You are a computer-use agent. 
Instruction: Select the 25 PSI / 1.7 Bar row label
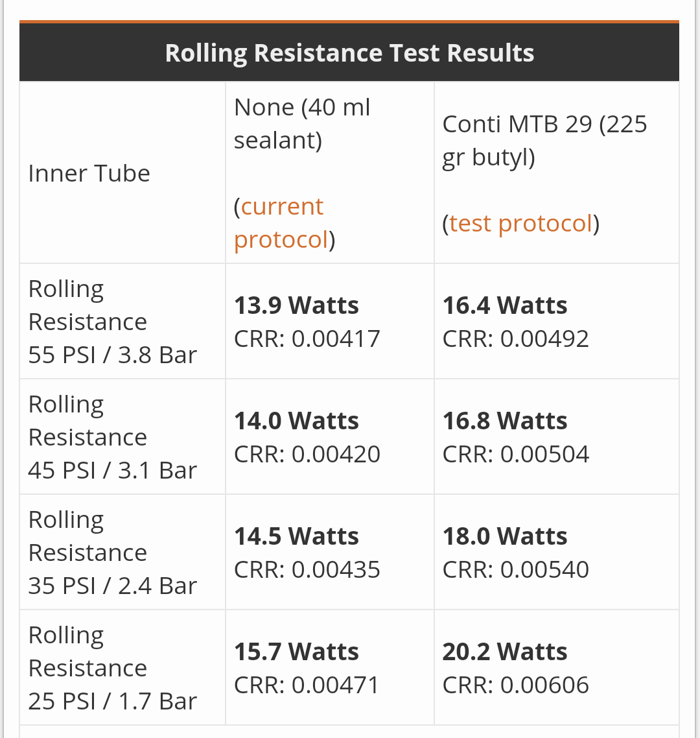[112, 701]
